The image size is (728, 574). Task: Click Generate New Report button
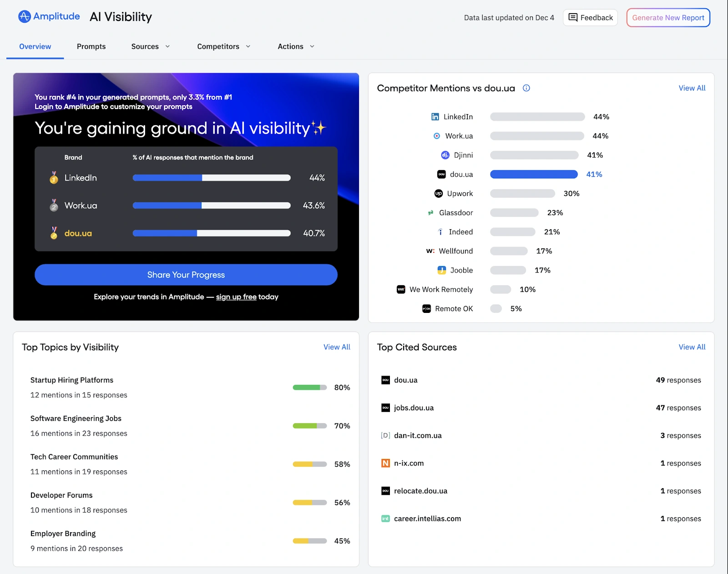pyautogui.click(x=667, y=18)
